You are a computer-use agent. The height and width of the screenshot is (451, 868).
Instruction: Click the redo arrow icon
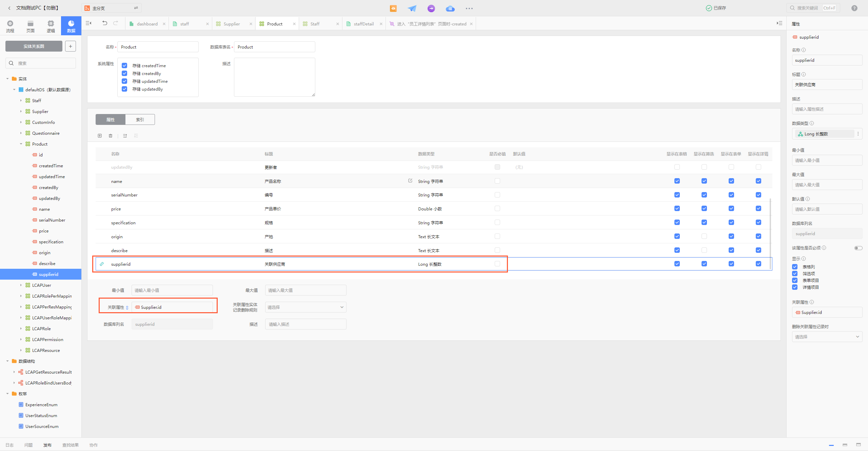[116, 23]
